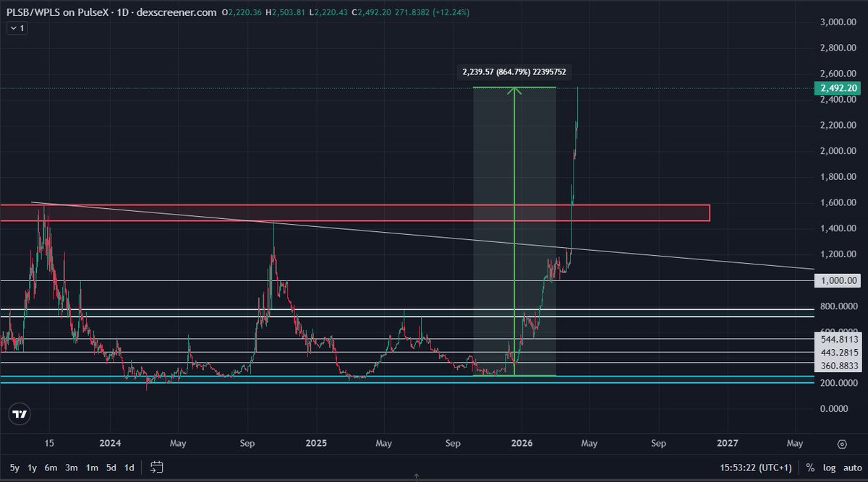Image resolution: width=868 pixels, height=482 pixels.
Task: Select the 544.8113 price line label
Action: 840,338
